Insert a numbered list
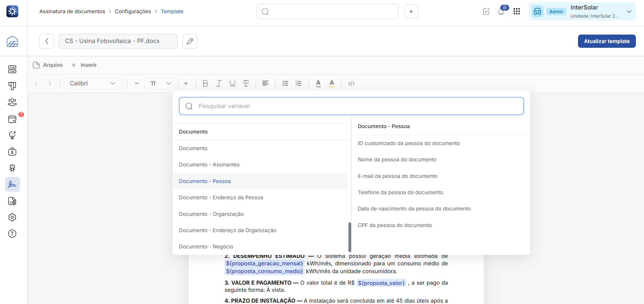 coord(298,83)
